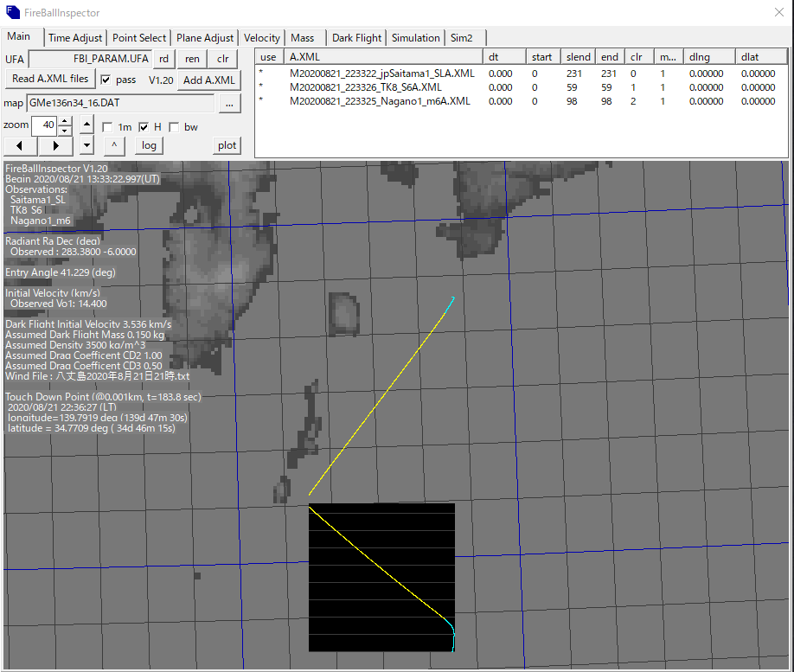Image resolution: width=794 pixels, height=672 pixels.
Task: Enable the 1m checkbox
Action: [x=107, y=127]
